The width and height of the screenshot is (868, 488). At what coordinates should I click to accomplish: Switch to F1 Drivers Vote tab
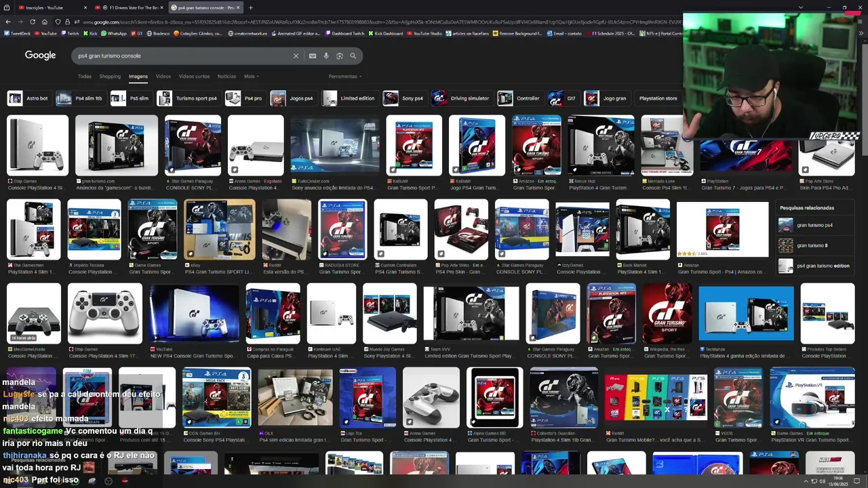tap(129, 7)
